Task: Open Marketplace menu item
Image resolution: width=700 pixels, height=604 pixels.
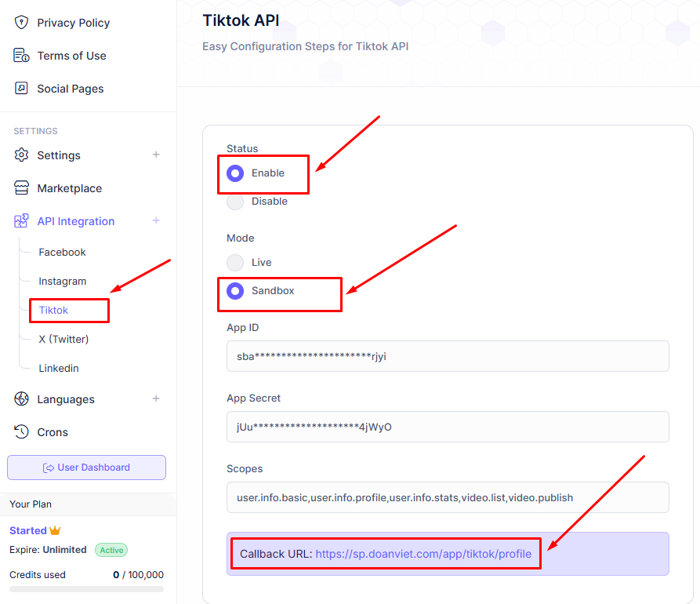Action: (x=69, y=188)
